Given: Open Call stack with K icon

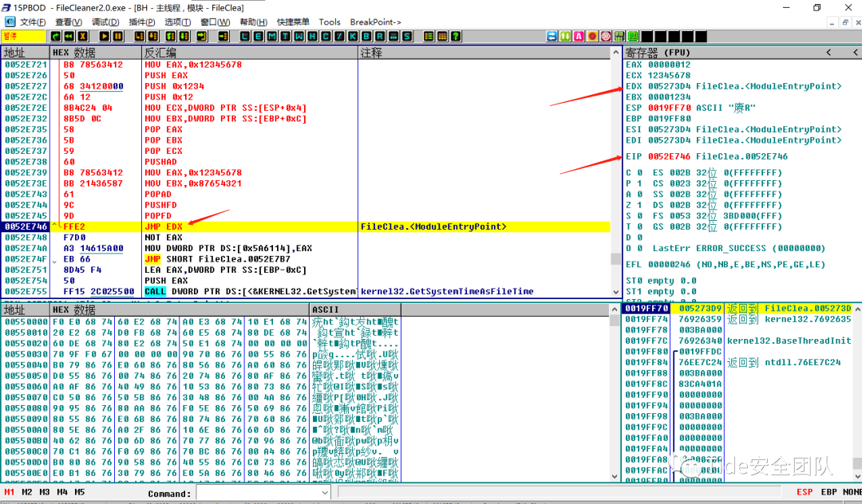Looking at the screenshot, I should [353, 36].
